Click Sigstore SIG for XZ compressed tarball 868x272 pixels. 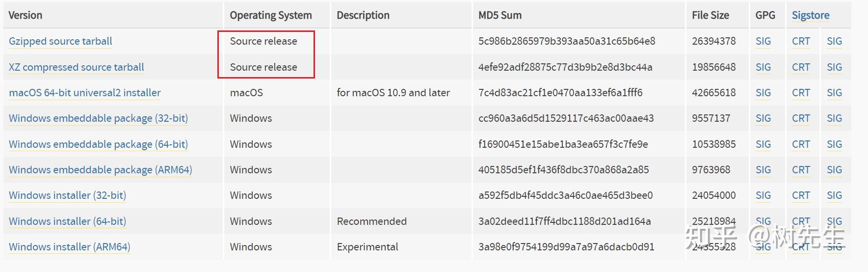[x=834, y=67]
